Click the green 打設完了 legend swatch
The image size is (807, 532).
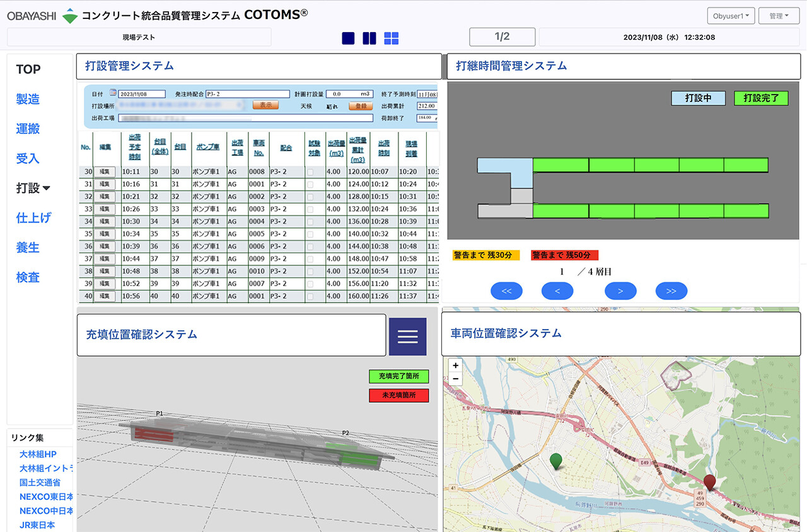pyautogui.click(x=761, y=98)
